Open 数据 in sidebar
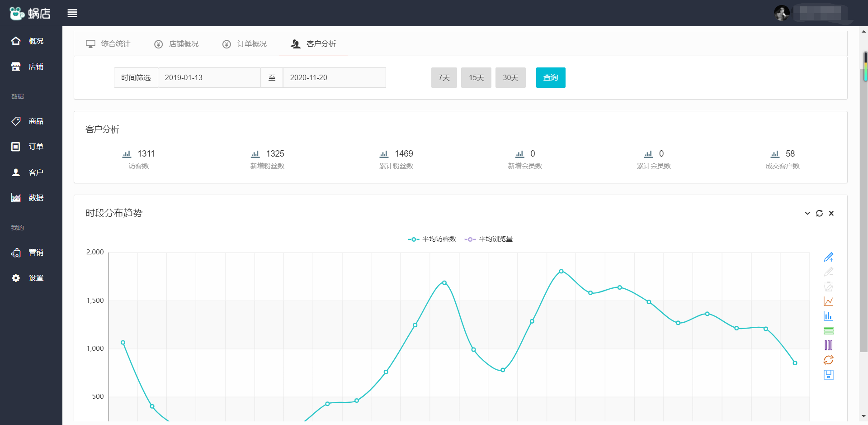The image size is (868, 425). (x=31, y=198)
